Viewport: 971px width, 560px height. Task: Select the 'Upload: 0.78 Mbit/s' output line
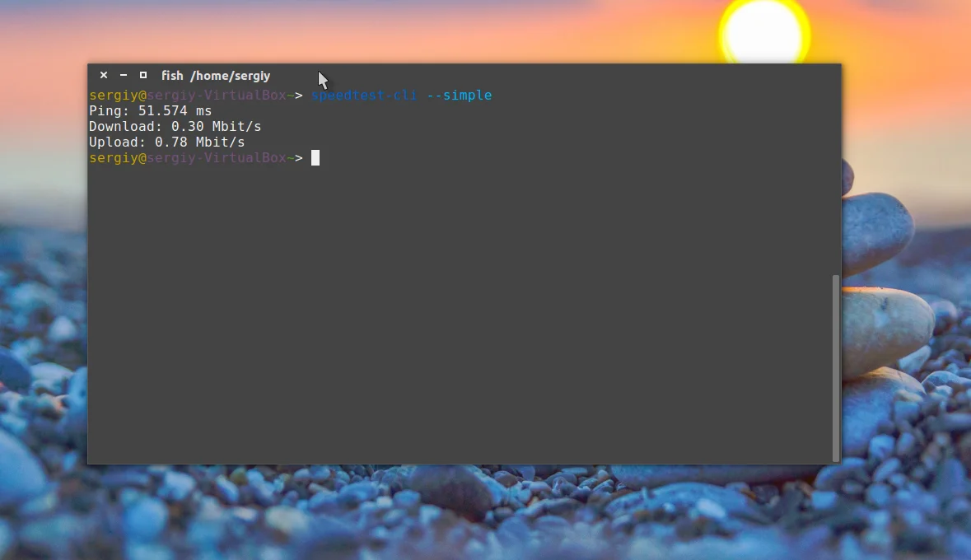coord(166,142)
